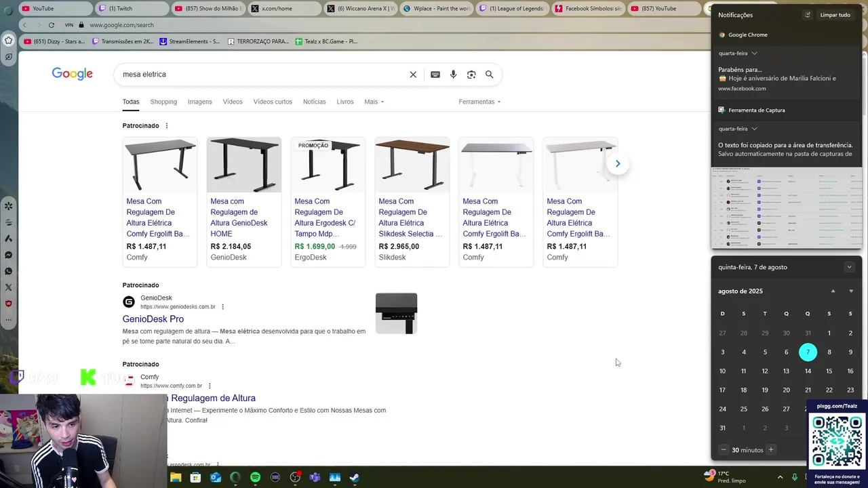This screenshot has width=868, height=488.
Task: Open GenioDesk HOME desk product thumbnail
Action: [243, 165]
